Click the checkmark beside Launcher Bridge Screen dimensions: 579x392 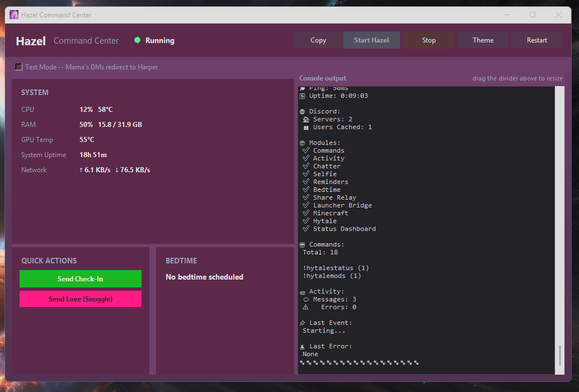306,205
